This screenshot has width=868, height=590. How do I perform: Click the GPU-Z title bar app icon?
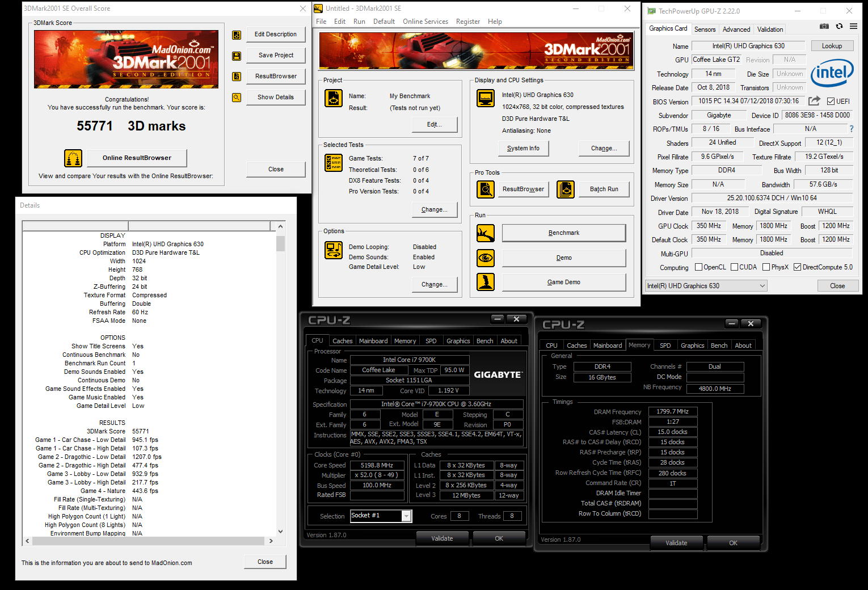tap(651, 11)
